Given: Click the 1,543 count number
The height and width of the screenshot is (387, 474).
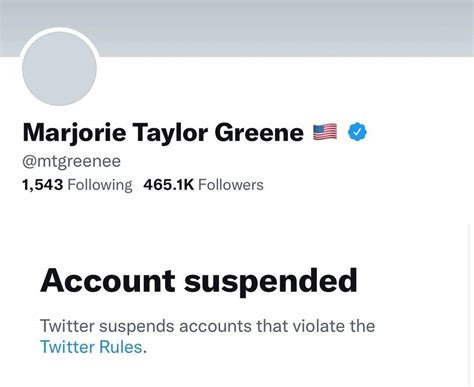Looking at the screenshot, I should 43,185.
